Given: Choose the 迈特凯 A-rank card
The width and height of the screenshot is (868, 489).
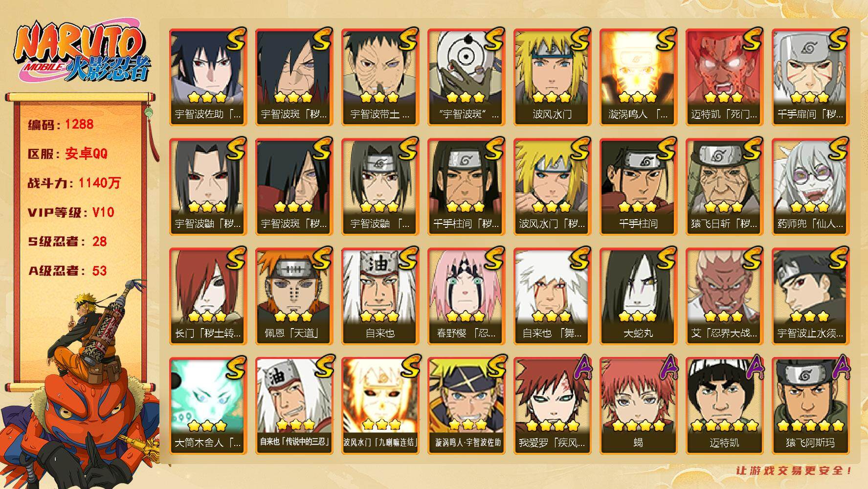Looking at the screenshot, I should tap(724, 406).
